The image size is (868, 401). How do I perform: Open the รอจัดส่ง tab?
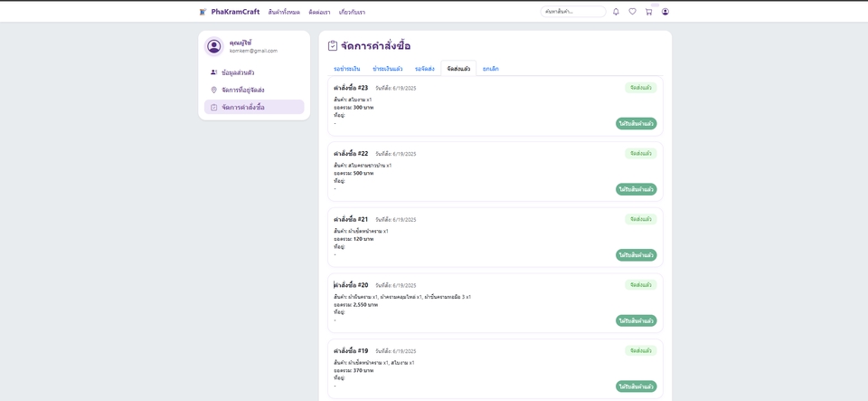point(424,69)
